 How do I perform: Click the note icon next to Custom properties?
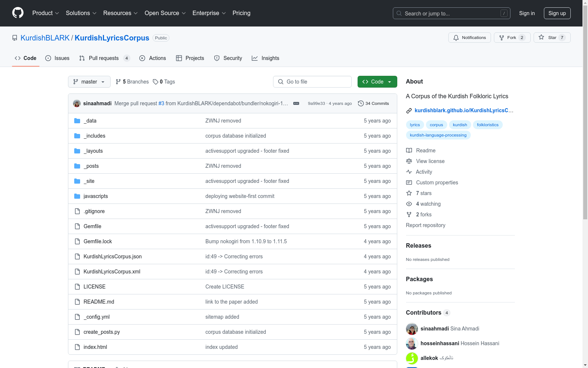click(409, 183)
